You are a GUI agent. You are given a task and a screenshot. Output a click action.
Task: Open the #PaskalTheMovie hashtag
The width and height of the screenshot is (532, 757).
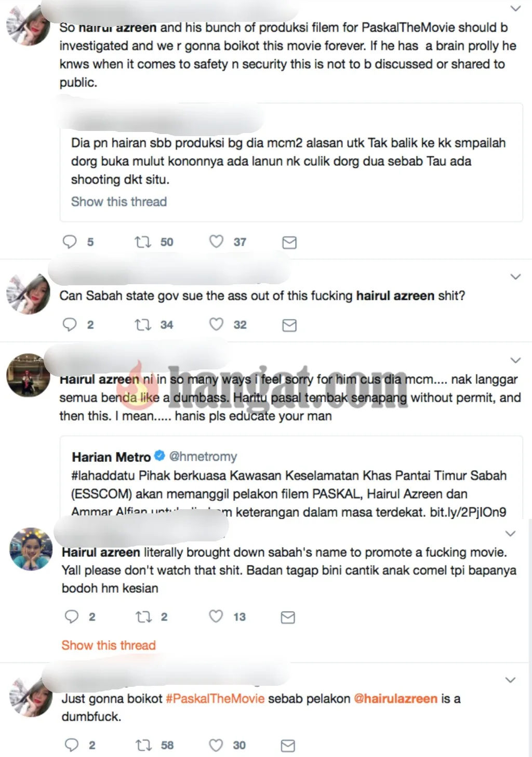[x=215, y=699]
